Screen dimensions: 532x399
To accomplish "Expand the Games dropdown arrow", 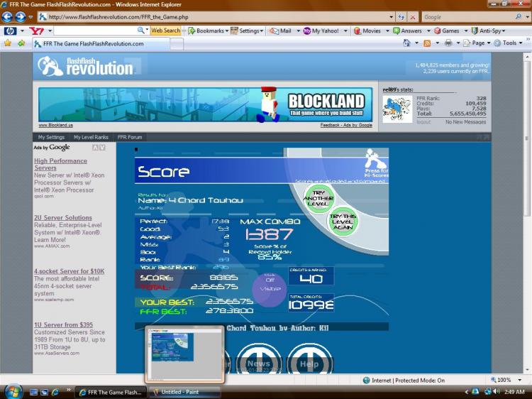I will (x=466, y=31).
